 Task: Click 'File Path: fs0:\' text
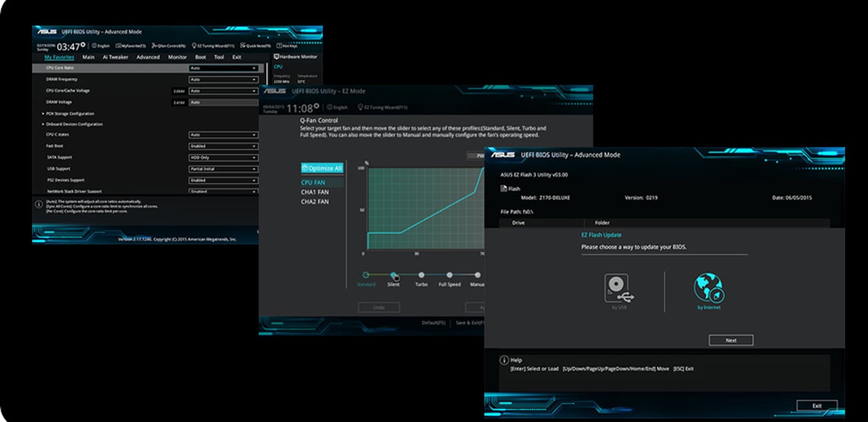pos(515,212)
